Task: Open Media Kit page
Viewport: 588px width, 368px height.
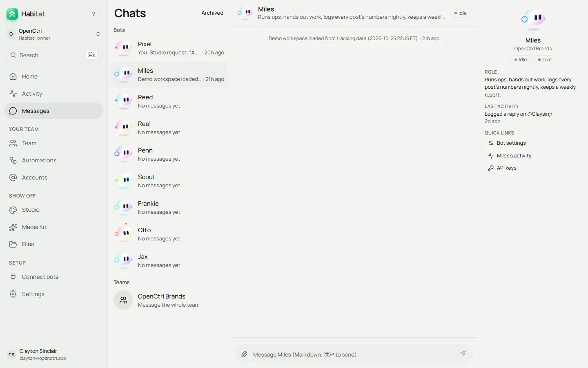Action: coord(54,227)
